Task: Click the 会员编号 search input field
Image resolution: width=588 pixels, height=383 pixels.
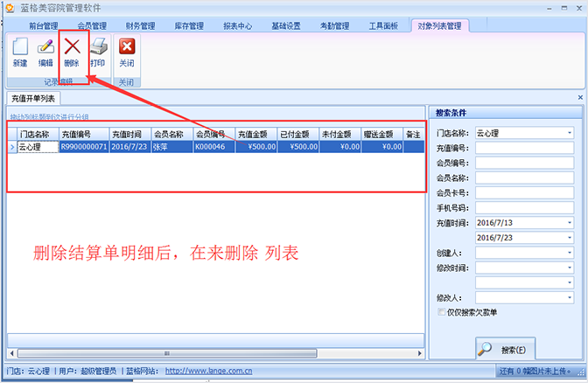Action: tap(525, 163)
